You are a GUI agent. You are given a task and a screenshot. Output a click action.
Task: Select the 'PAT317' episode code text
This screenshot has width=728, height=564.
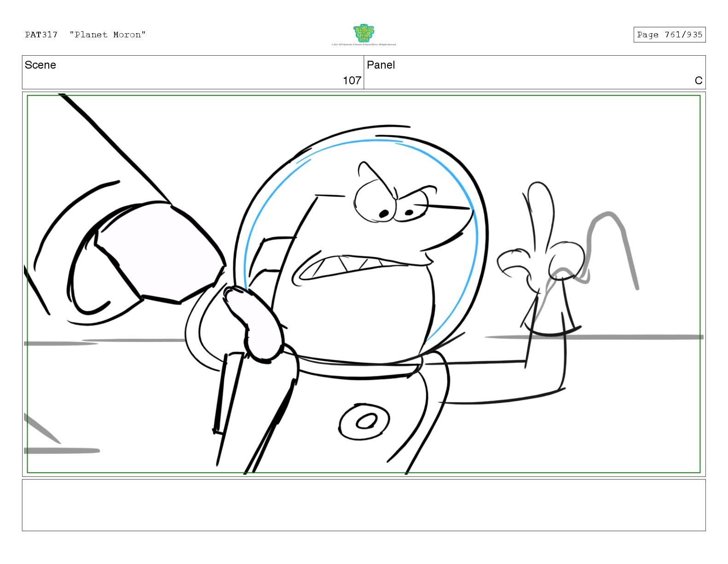tap(41, 35)
